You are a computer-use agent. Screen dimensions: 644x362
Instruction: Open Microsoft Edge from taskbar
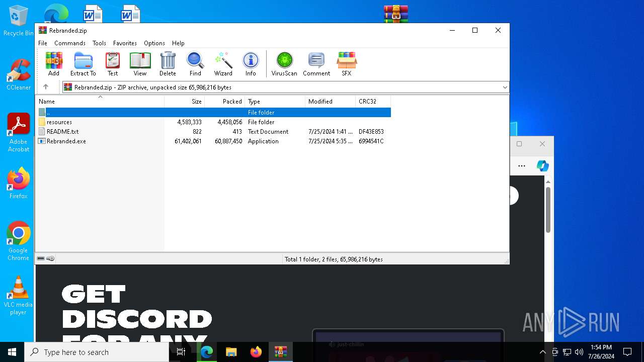[207, 352]
